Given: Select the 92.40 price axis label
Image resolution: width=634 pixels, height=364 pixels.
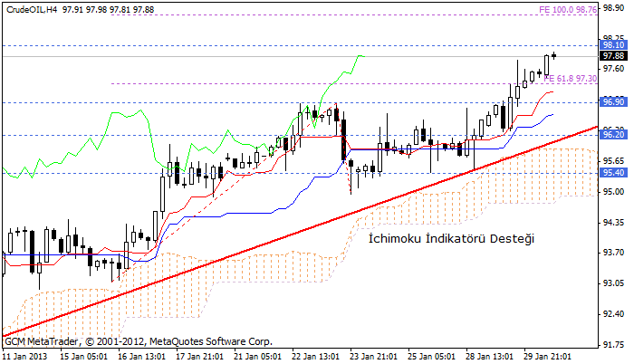Looking at the screenshot, I should pos(613,313).
